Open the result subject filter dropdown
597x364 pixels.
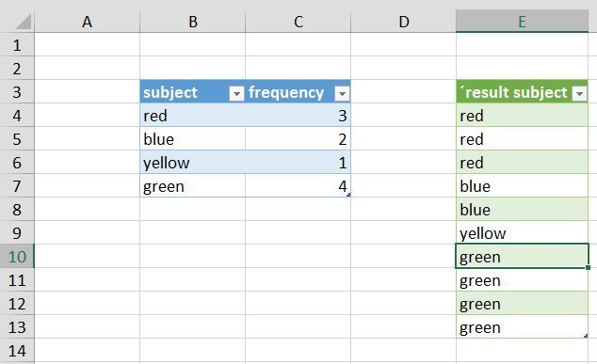pyautogui.click(x=579, y=93)
